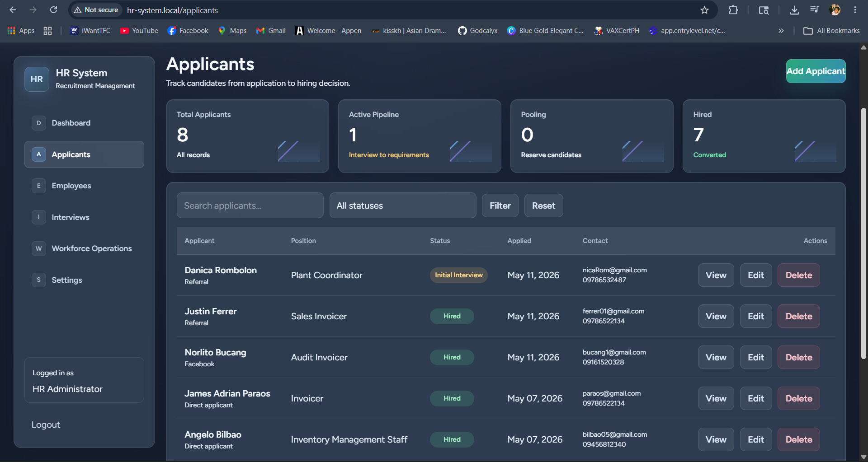Image resolution: width=868 pixels, height=462 pixels.
Task: Click the Applied column header
Action: 519,241
